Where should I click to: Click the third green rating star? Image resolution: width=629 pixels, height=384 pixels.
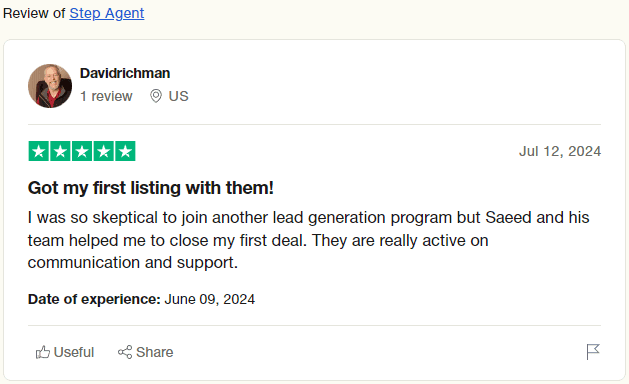(x=82, y=151)
